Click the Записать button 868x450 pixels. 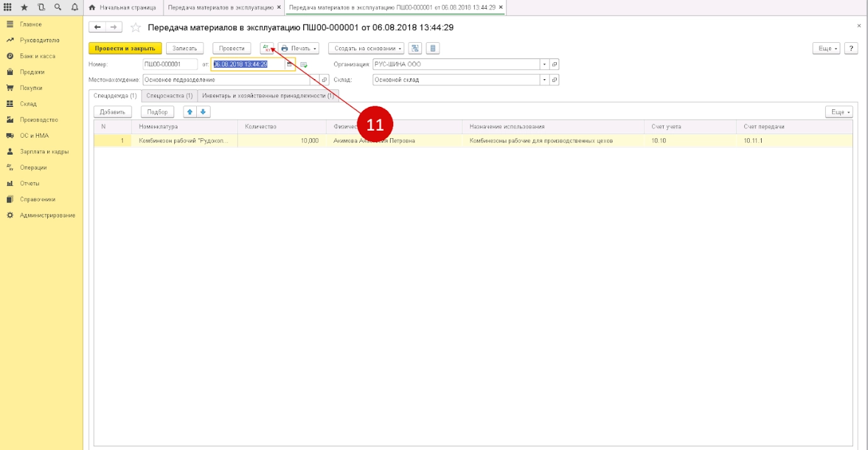point(185,48)
